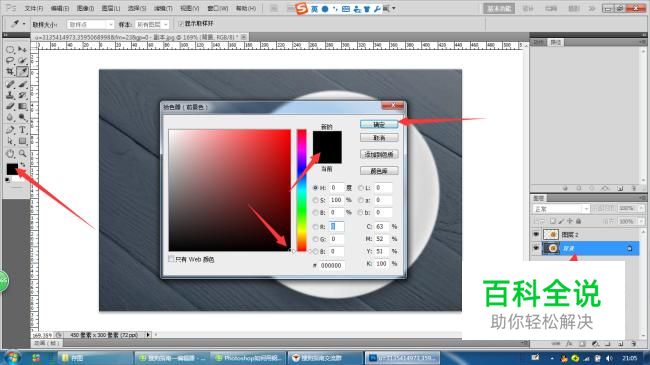The image size is (650, 365).
Task: Select the S (saturation) radio button
Action: 315,200
